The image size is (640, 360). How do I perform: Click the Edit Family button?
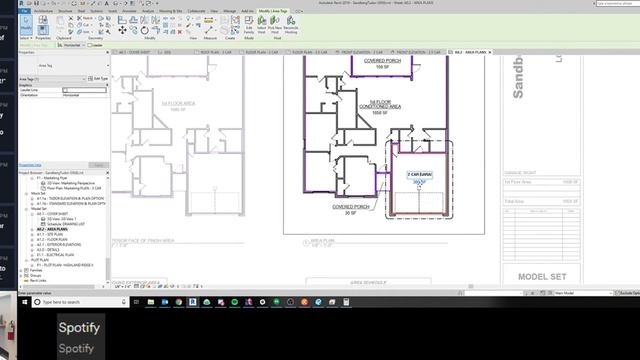click(x=249, y=25)
